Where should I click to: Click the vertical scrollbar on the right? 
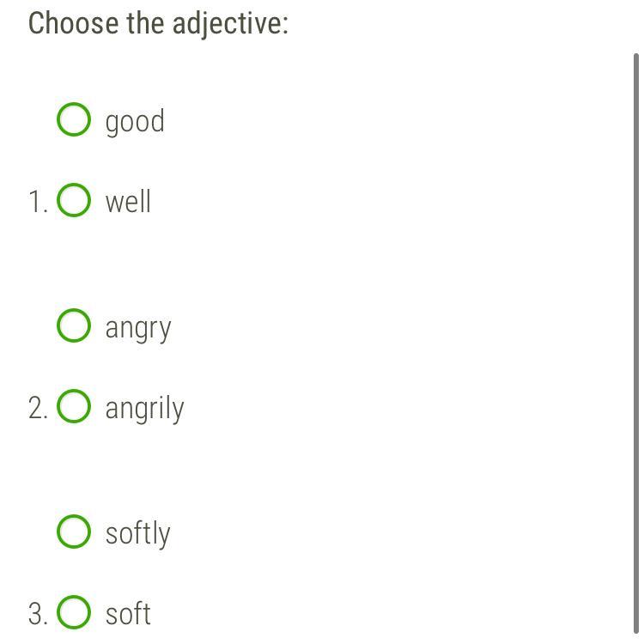pos(635,343)
